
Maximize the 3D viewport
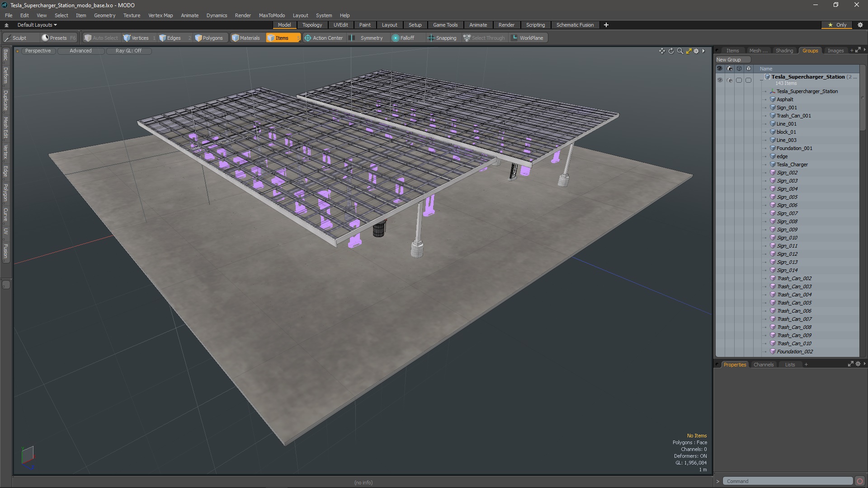click(689, 51)
